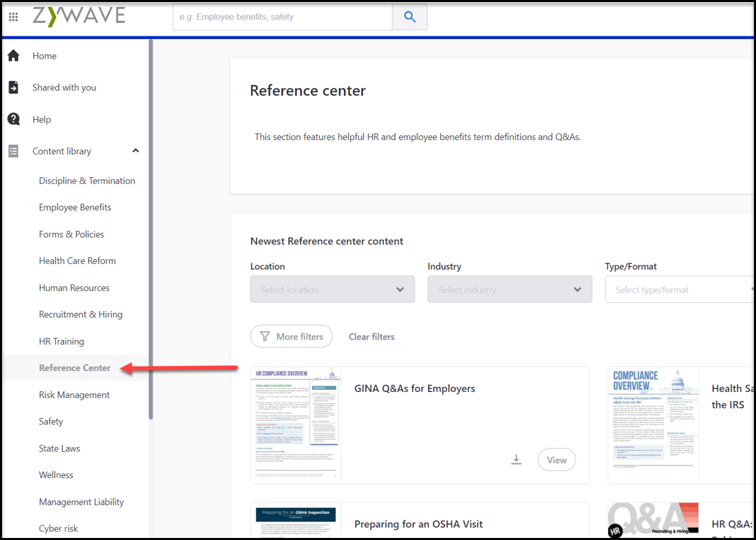Screen dimensions: 756x540
Task: Download the GINA Q&As document
Action: coord(516,459)
